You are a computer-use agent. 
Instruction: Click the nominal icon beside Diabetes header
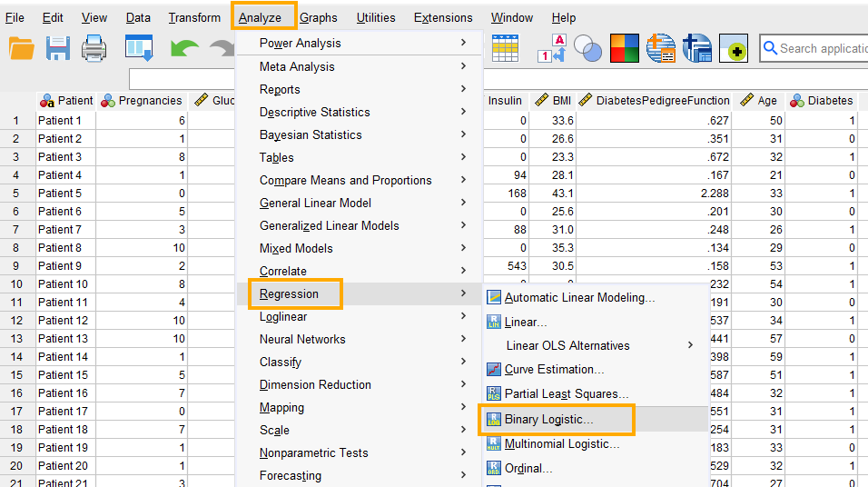[797, 100]
